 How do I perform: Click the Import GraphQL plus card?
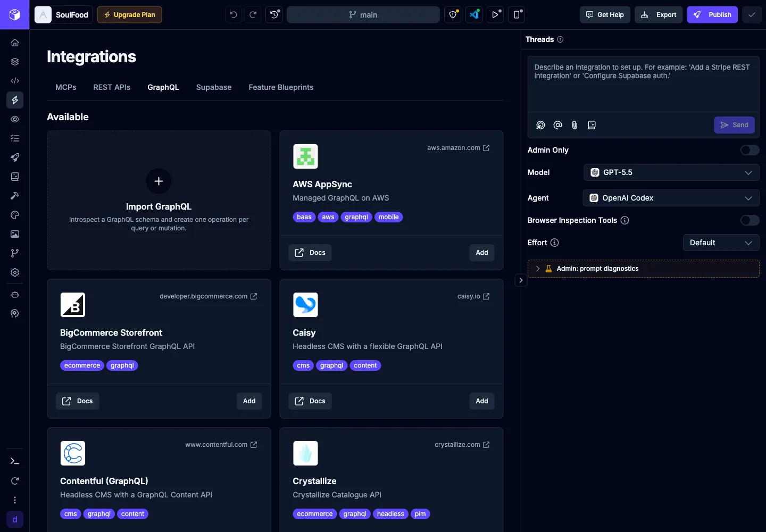point(159,200)
